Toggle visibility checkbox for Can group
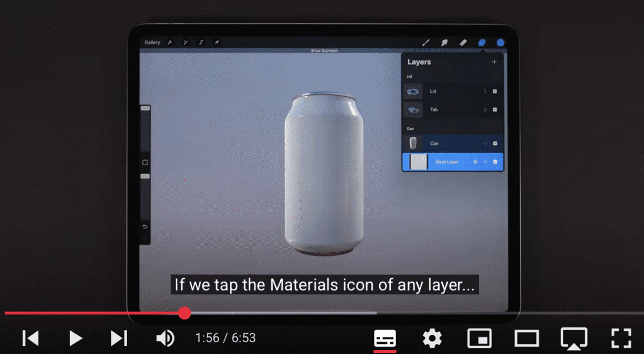The image size is (644, 354). point(495,144)
